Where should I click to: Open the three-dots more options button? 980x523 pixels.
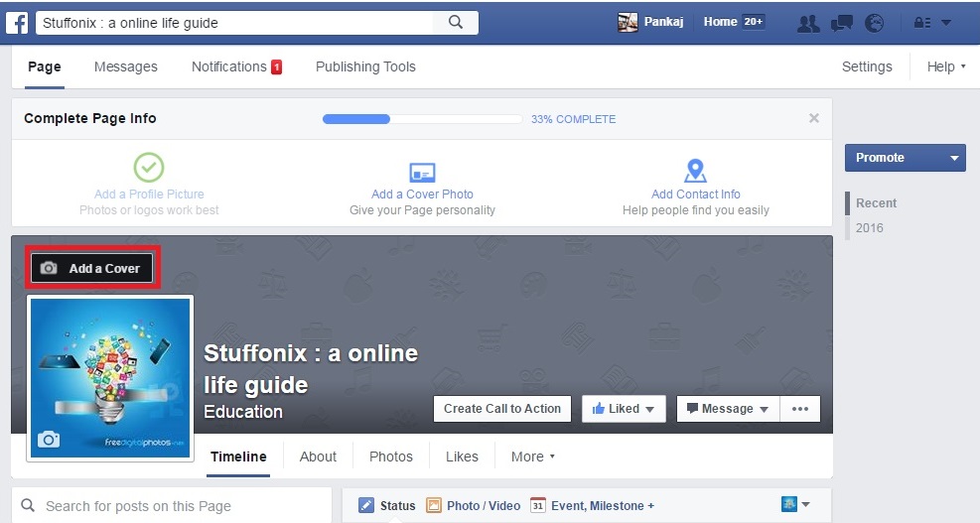800,409
